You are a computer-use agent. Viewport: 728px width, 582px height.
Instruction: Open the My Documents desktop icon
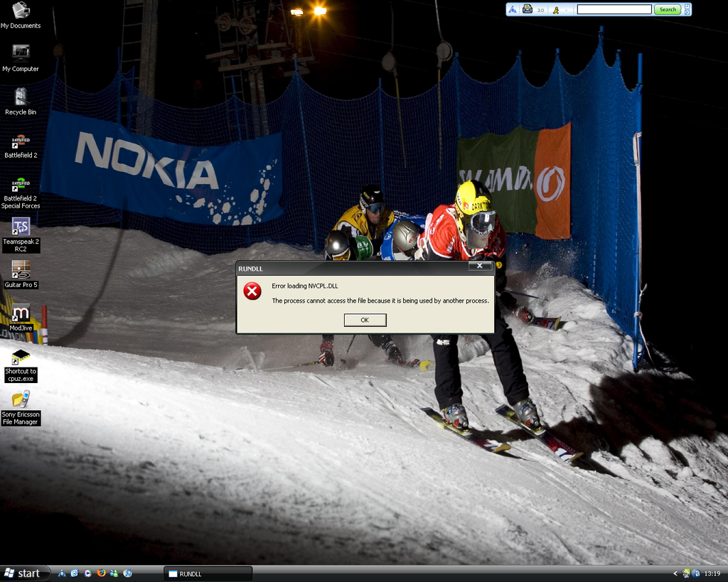coord(21,11)
